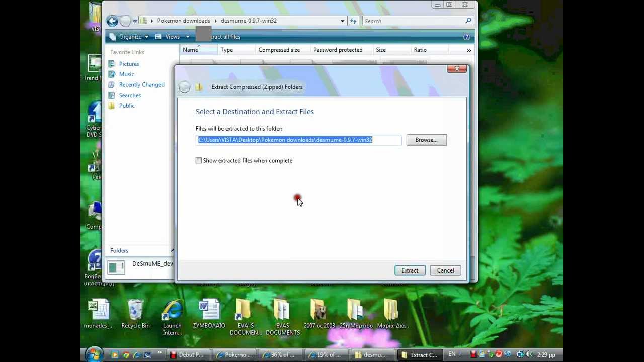This screenshot has height=362, width=644.
Task: Open address bar history dropdown
Action: [342, 21]
